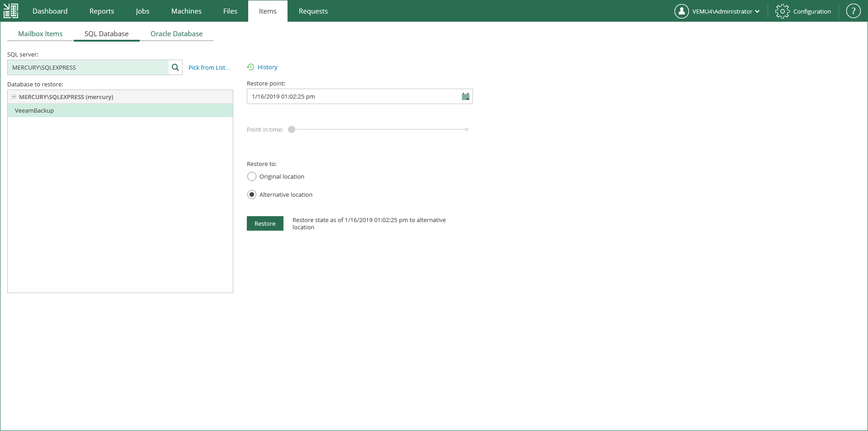Click the MERCURY\SQLEXPRESS (mercury) server label
Viewport: 868px width, 431px height.
[x=66, y=97]
